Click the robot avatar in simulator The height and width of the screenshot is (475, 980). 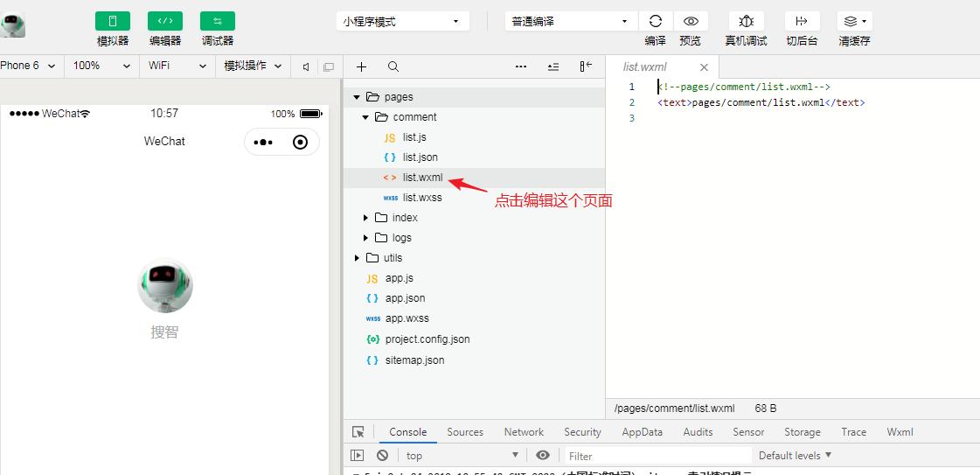tap(165, 285)
